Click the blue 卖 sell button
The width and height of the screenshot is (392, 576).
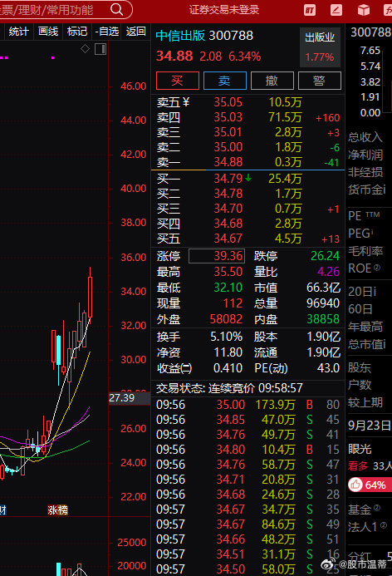pos(224,81)
